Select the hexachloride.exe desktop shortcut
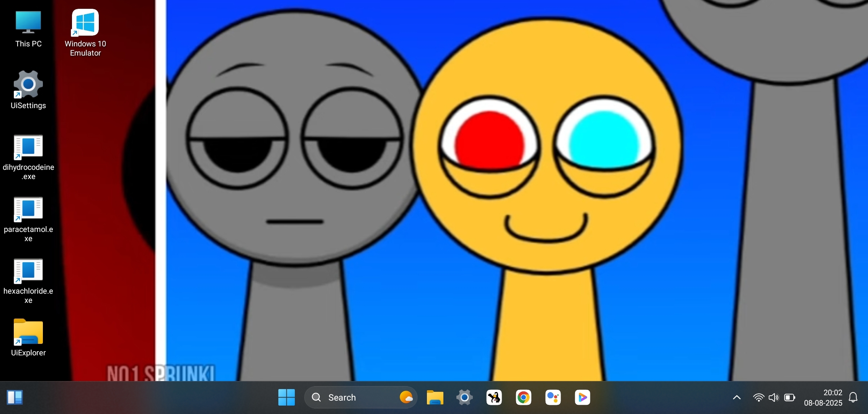 [x=28, y=281]
